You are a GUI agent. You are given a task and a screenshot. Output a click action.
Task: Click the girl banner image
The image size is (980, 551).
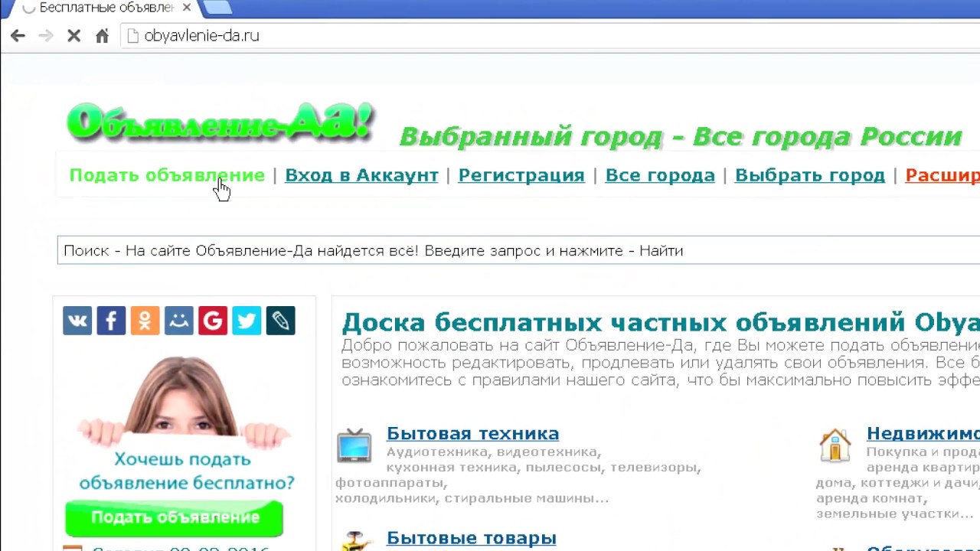[184, 402]
